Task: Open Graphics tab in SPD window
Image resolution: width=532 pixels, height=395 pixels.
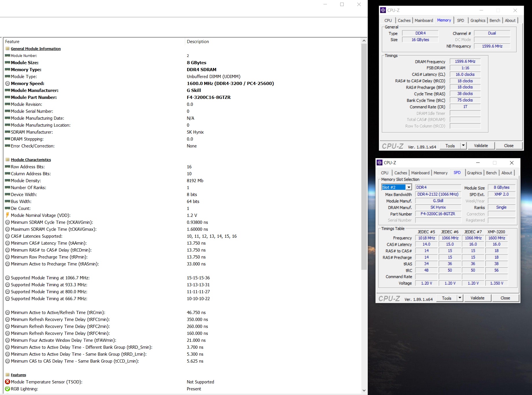Action: [474, 173]
